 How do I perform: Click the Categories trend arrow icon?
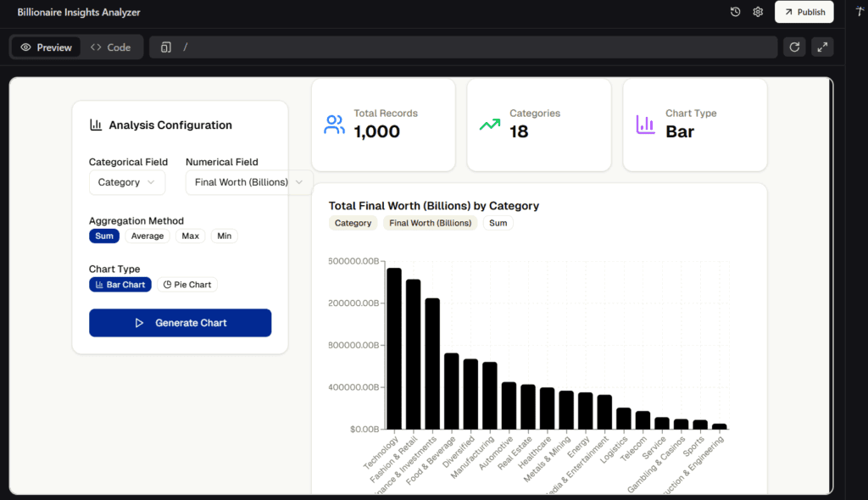(490, 125)
